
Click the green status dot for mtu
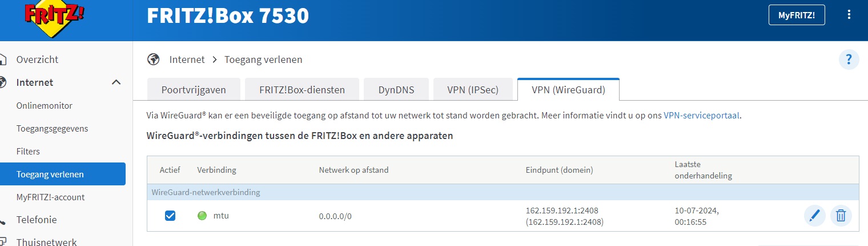[202, 216]
